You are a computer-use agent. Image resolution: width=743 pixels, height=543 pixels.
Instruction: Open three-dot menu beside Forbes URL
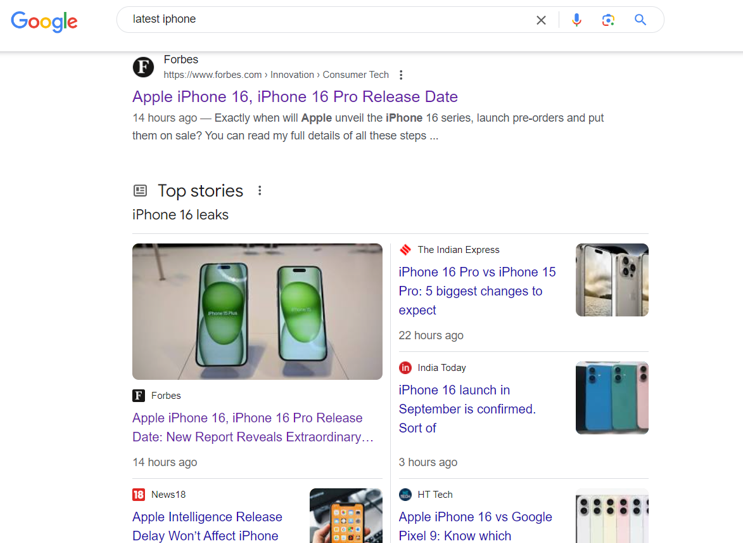[x=401, y=75]
